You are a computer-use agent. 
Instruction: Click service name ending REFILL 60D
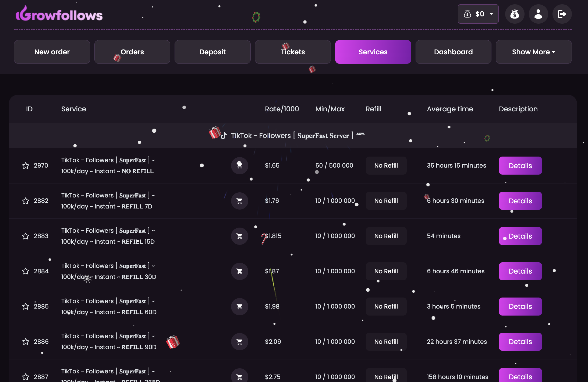[x=109, y=306]
